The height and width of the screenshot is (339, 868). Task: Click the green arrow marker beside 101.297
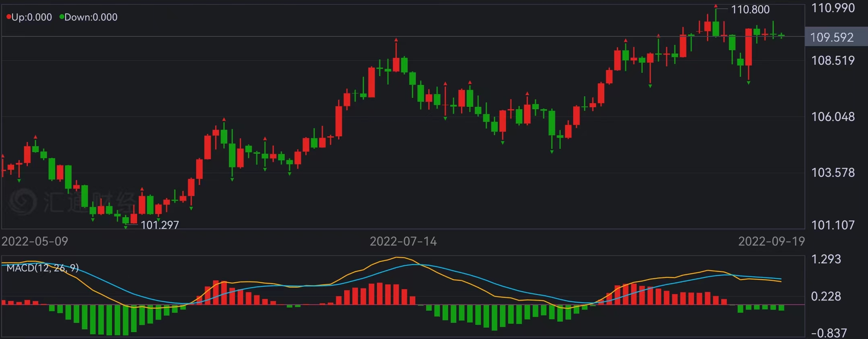tap(126, 227)
